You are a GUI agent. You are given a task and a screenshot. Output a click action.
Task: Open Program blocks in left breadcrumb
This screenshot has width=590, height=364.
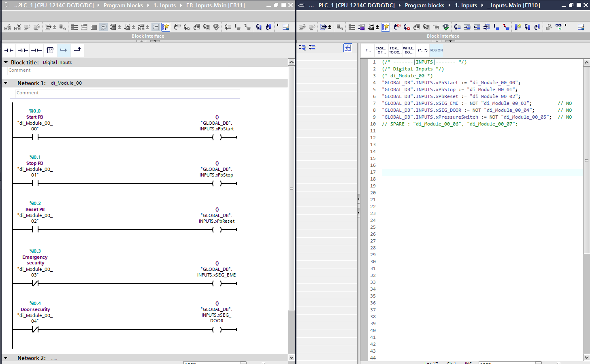click(123, 5)
